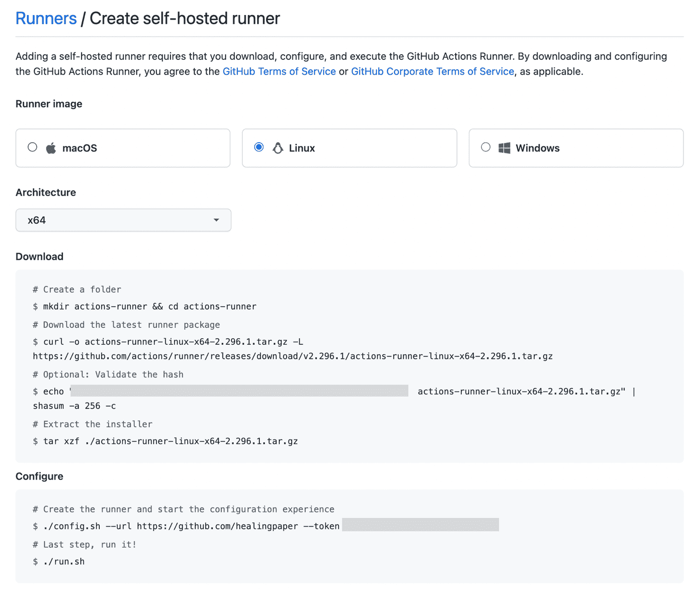The height and width of the screenshot is (590, 700).
Task: Click the dropdown caret on the x64 selector
Action: click(x=216, y=220)
